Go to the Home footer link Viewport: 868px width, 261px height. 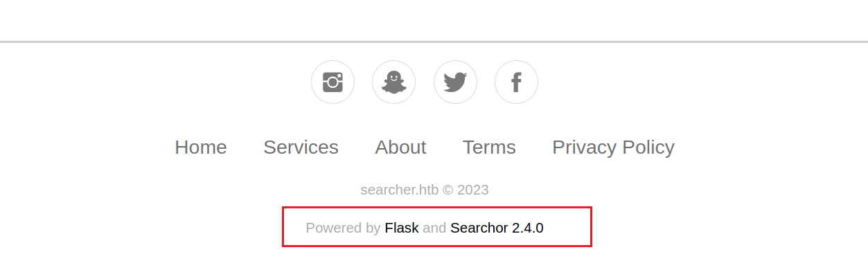(x=201, y=147)
